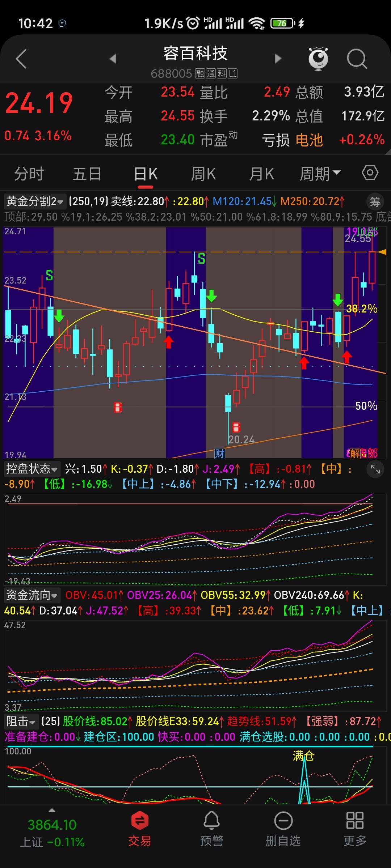This screenshot has height=868, width=391.
Task: Switch to the previous stock with the left triangle
Action: click(113, 58)
